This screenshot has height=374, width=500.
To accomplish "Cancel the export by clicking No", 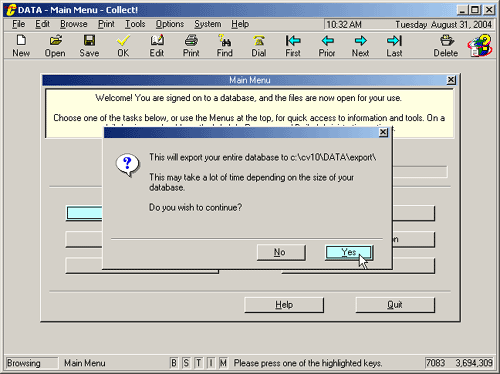I will 281,252.
